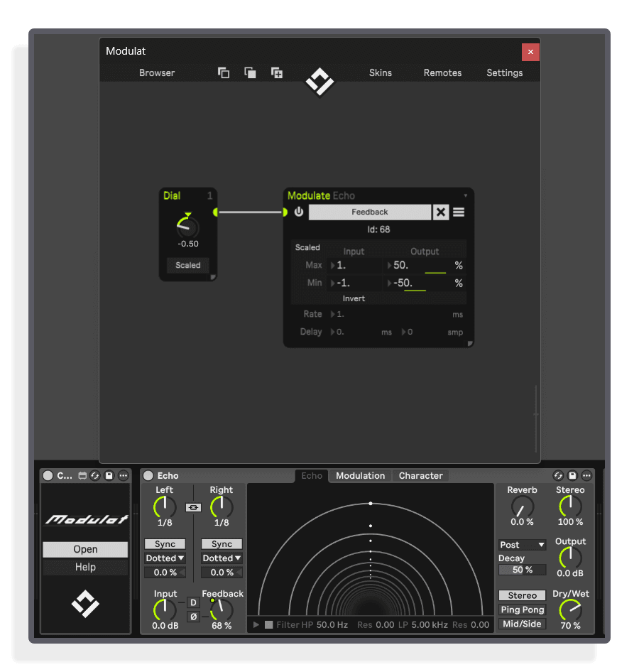Toggle the C... device activator circle
The image size is (639, 672).
tap(48, 475)
